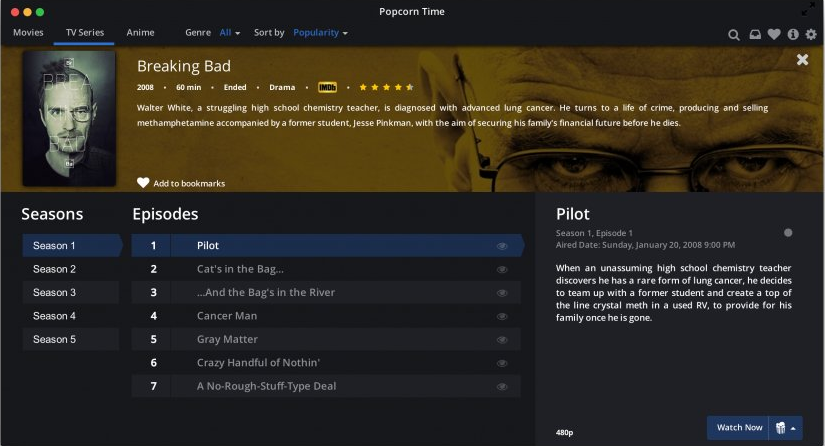Click the IMDb badge for Breaking Bad
825x446 pixels.
pos(327,87)
